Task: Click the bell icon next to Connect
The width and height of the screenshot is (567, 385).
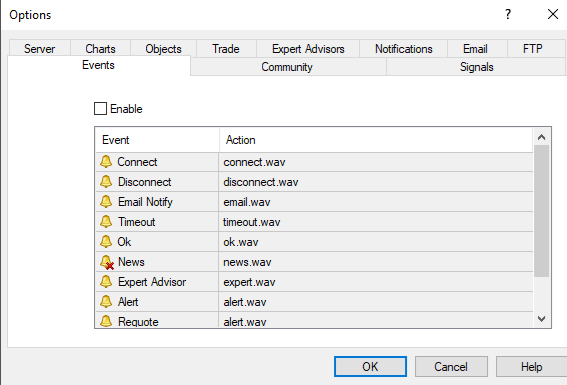Action: (x=106, y=162)
